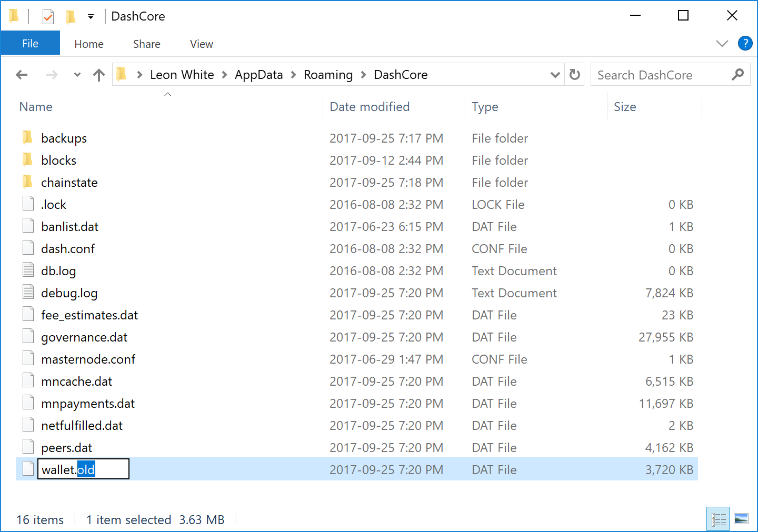Expand the ribbon with the chevron

coord(722,43)
